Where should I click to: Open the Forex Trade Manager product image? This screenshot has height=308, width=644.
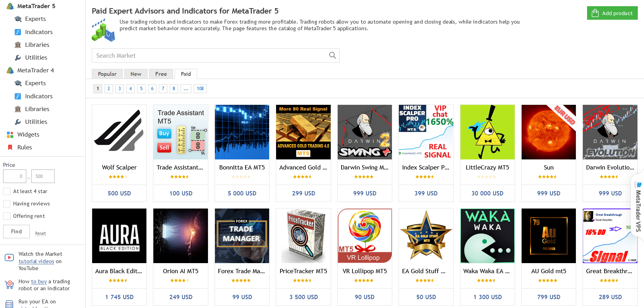[242, 236]
